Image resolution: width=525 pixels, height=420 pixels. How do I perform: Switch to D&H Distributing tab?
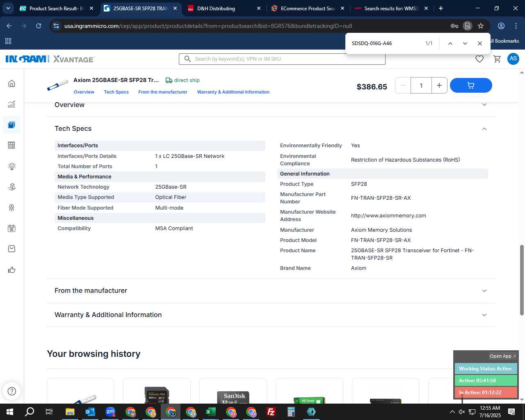point(224,8)
